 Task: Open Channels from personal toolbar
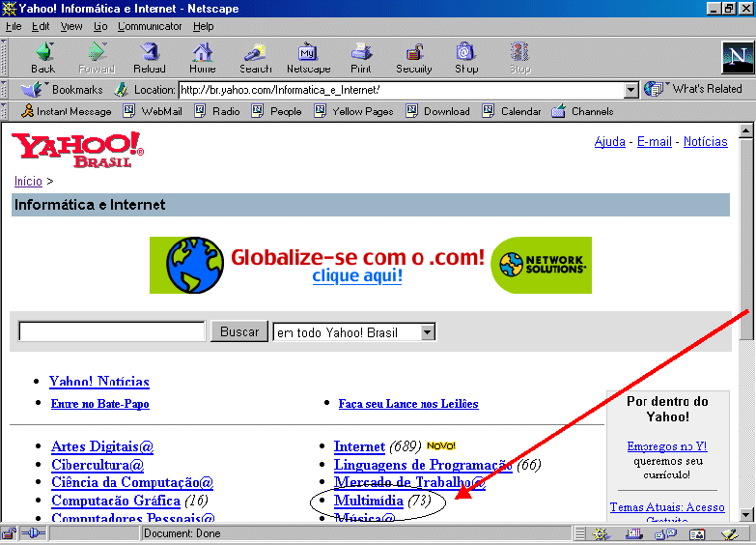point(582,111)
